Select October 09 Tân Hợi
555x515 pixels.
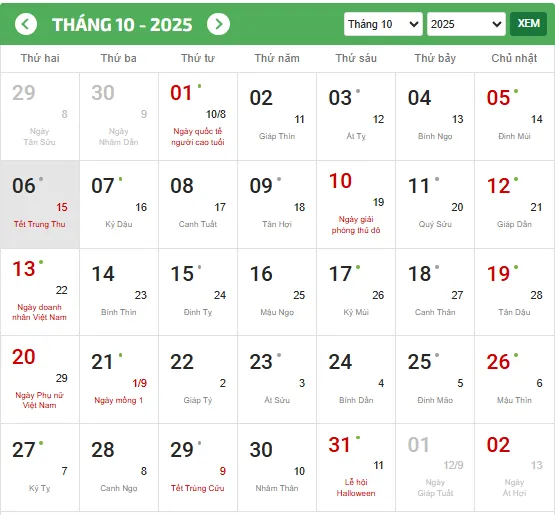coord(277,205)
